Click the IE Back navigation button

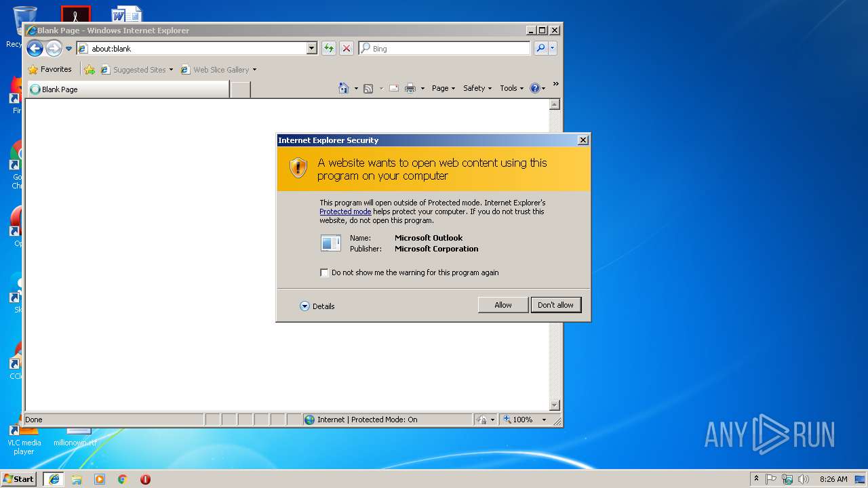point(35,48)
